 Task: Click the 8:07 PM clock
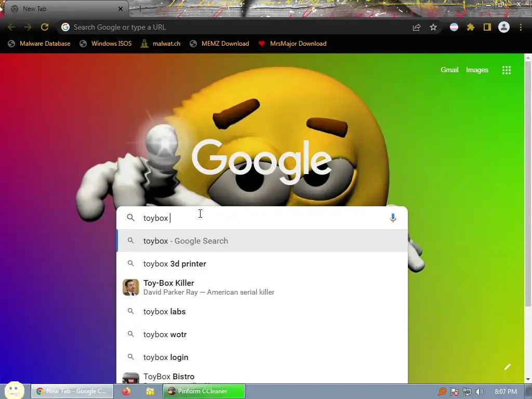coord(506,392)
